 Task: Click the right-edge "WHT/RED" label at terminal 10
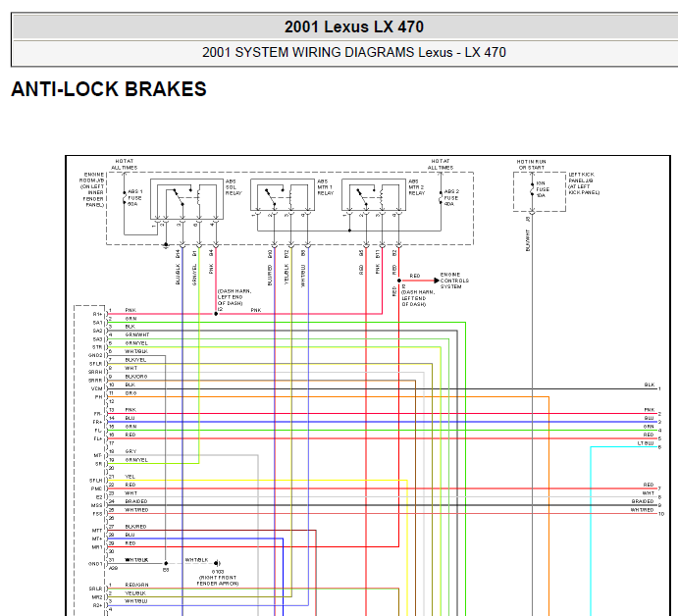point(642,510)
